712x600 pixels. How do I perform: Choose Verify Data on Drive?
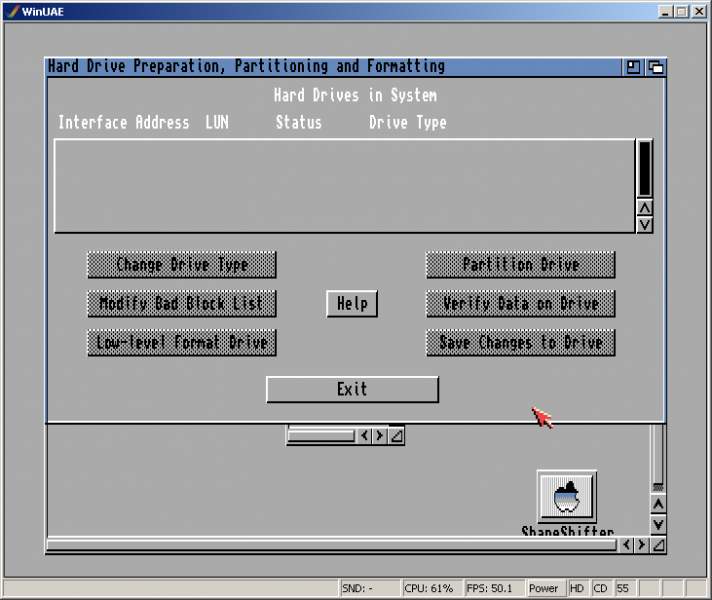click(x=520, y=304)
